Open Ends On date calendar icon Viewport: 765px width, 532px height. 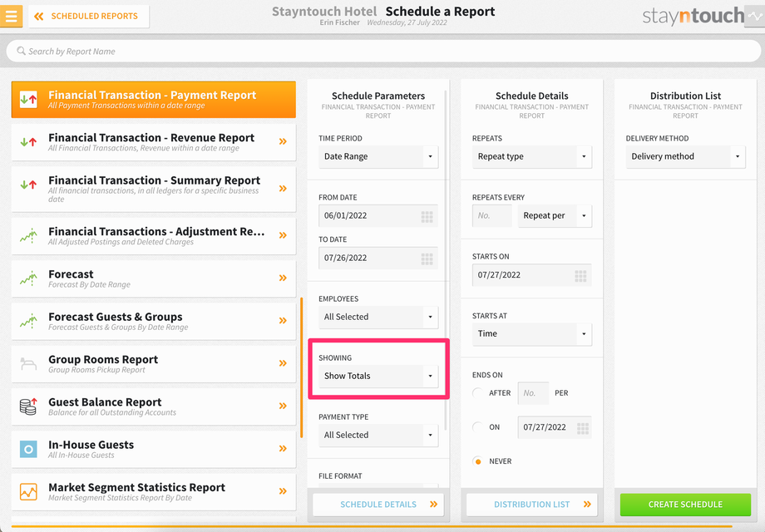tap(583, 428)
